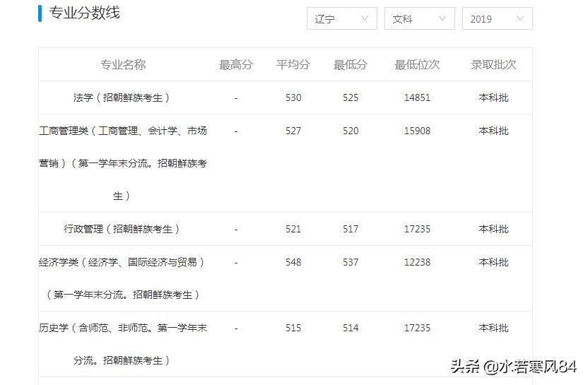This screenshot has width=588, height=385.
Task: Open the 2019 year dropdown
Action: click(x=498, y=18)
